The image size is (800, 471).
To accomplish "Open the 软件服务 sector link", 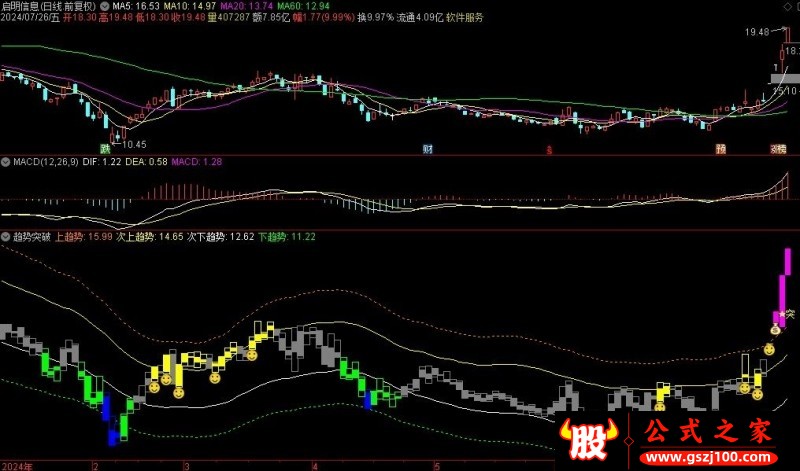I will pos(465,18).
